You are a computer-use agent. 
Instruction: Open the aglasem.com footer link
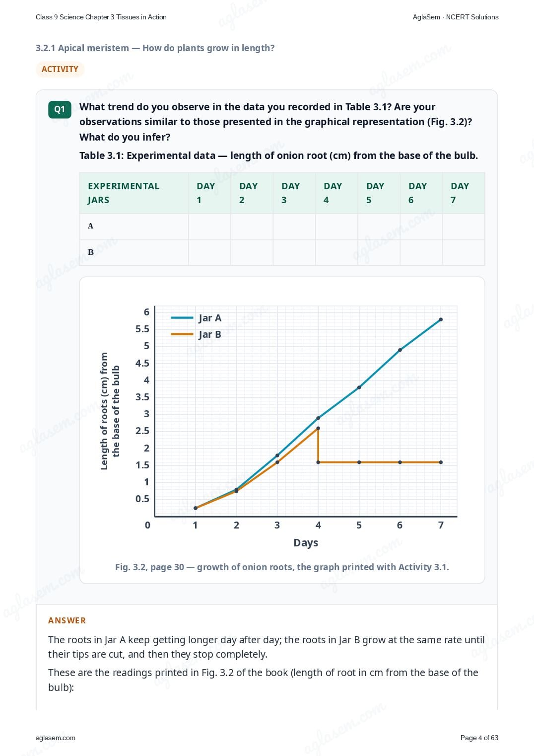[x=56, y=738]
